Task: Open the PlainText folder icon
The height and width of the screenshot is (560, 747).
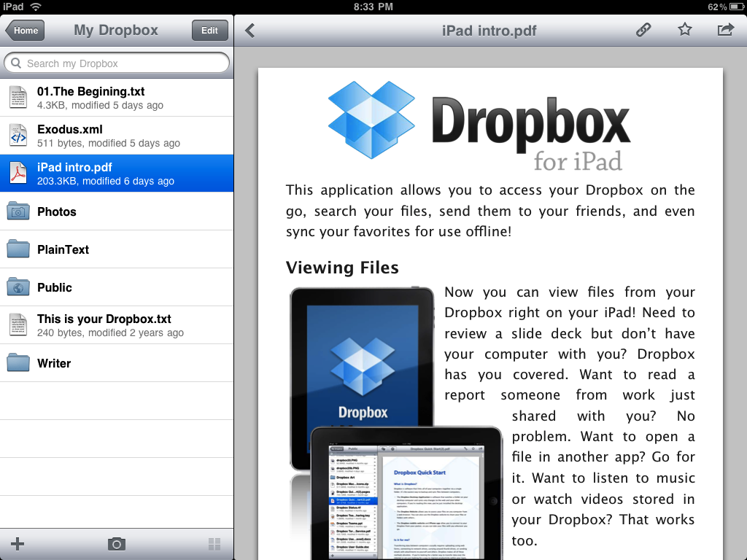Action: point(18,249)
